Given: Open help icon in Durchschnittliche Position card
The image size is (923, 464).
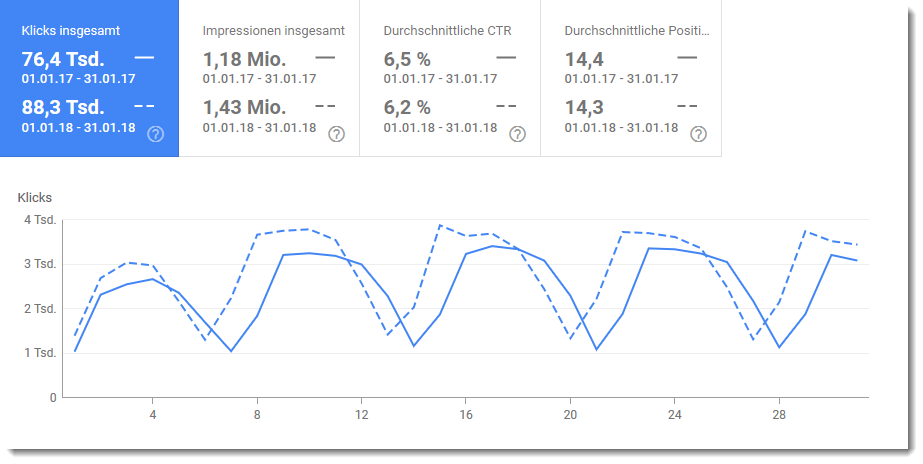Looking at the screenshot, I should pyautogui.click(x=698, y=134).
